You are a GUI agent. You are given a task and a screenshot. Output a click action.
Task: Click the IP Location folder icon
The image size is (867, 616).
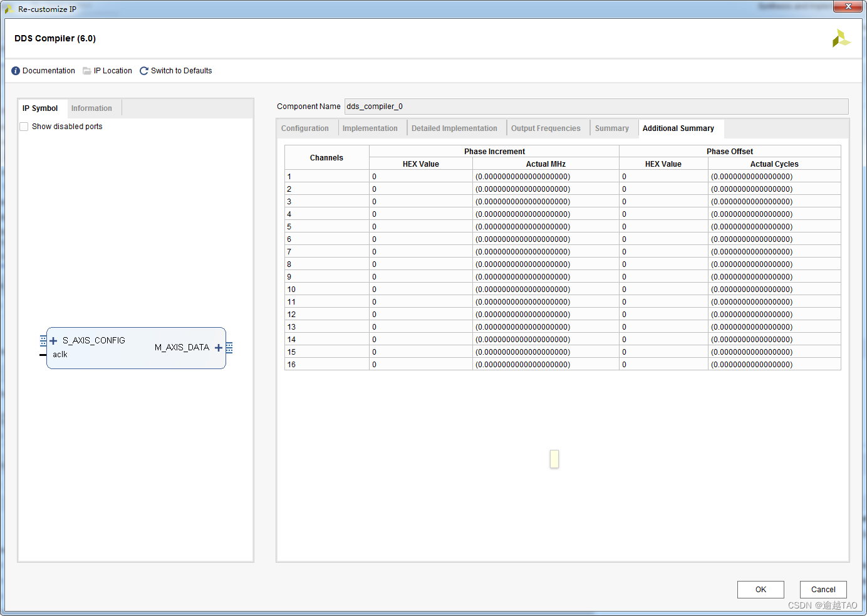point(87,71)
